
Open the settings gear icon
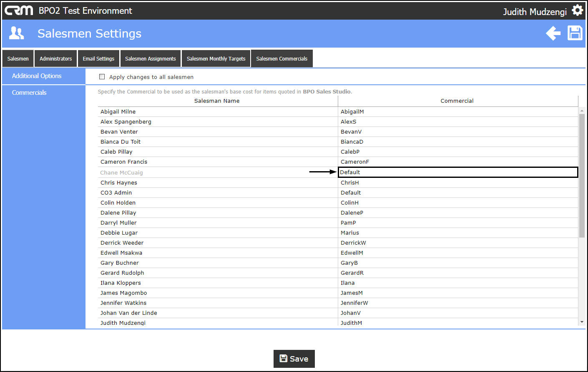pyautogui.click(x=577, y=10)
